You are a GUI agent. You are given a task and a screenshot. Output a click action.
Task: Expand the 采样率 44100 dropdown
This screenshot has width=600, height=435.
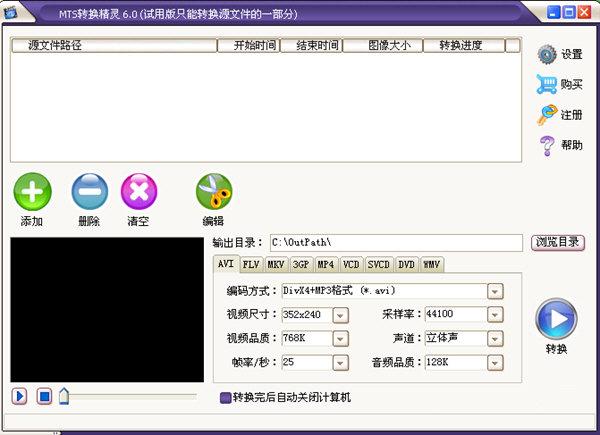[495, 315]
